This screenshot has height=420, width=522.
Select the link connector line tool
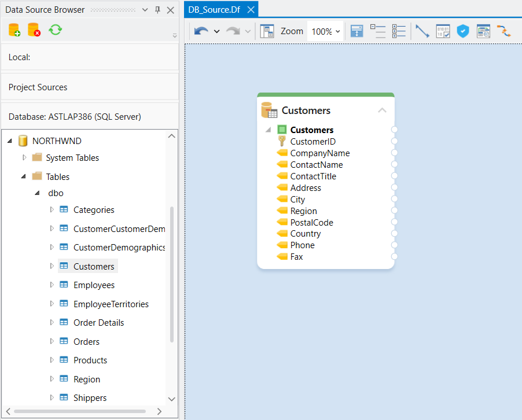click(x=422, y=31)
